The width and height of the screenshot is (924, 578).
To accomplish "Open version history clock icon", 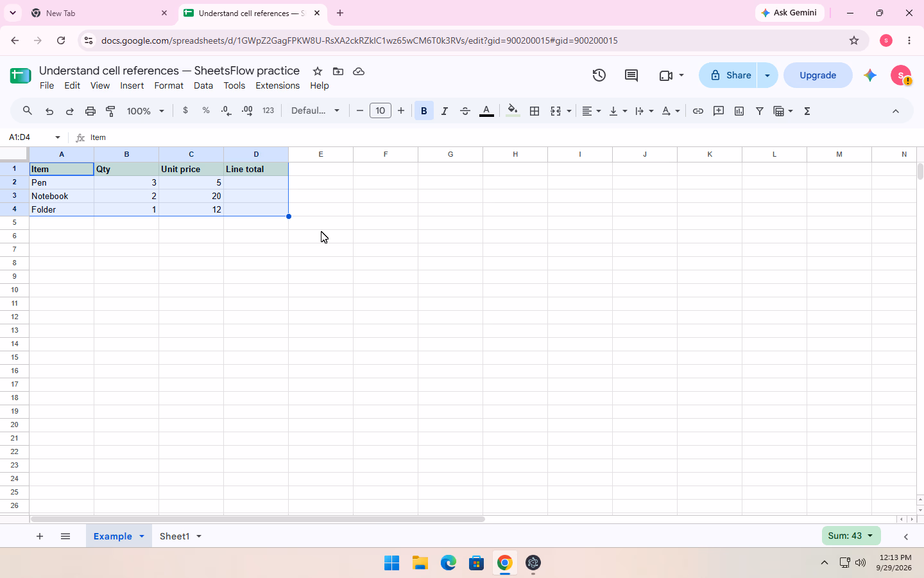I will [599, 75].
